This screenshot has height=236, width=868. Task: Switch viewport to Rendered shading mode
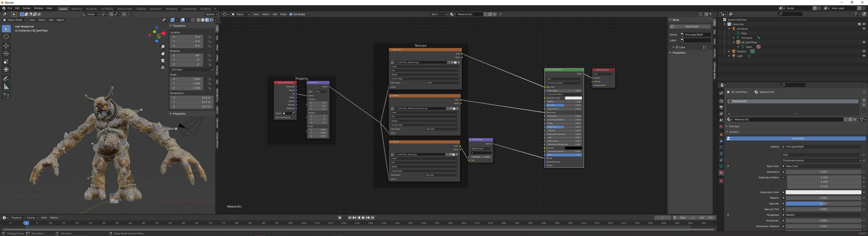click(x=212, y=20)
